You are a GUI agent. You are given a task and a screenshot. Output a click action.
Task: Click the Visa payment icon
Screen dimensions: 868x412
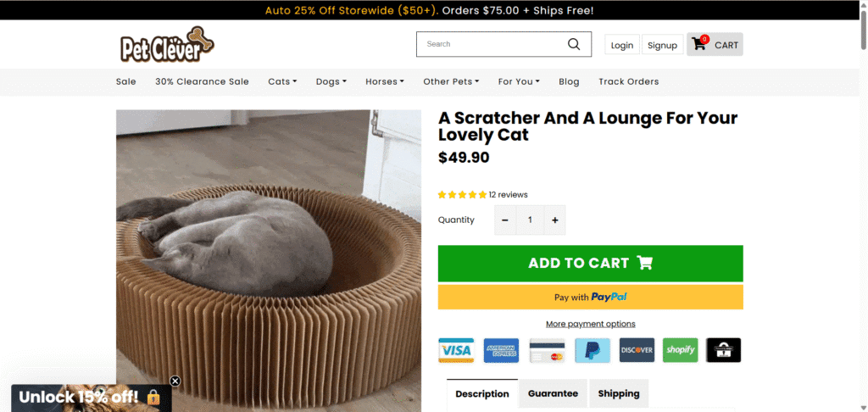[456, 350]
